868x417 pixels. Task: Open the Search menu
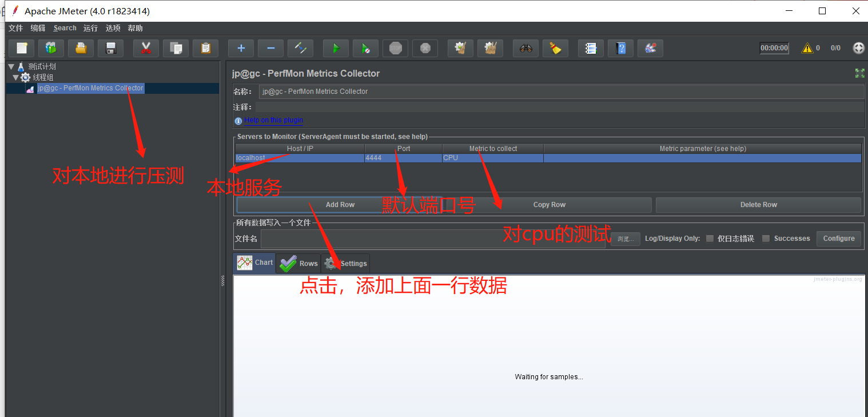point(65,28)
